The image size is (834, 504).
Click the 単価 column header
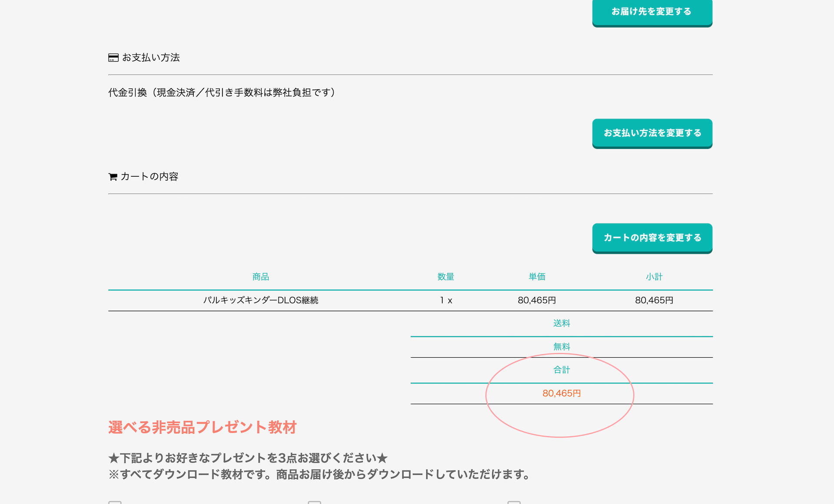537,277
